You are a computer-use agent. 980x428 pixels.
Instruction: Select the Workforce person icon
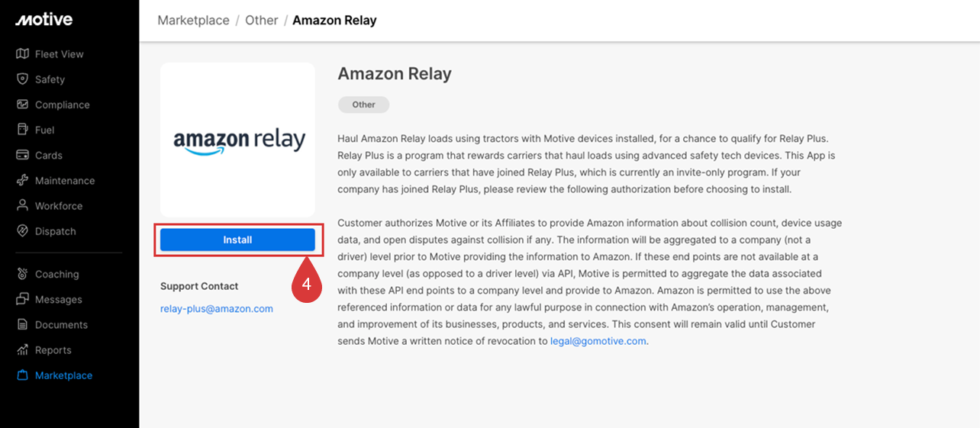pyautogui.click(x=22, y=206)
